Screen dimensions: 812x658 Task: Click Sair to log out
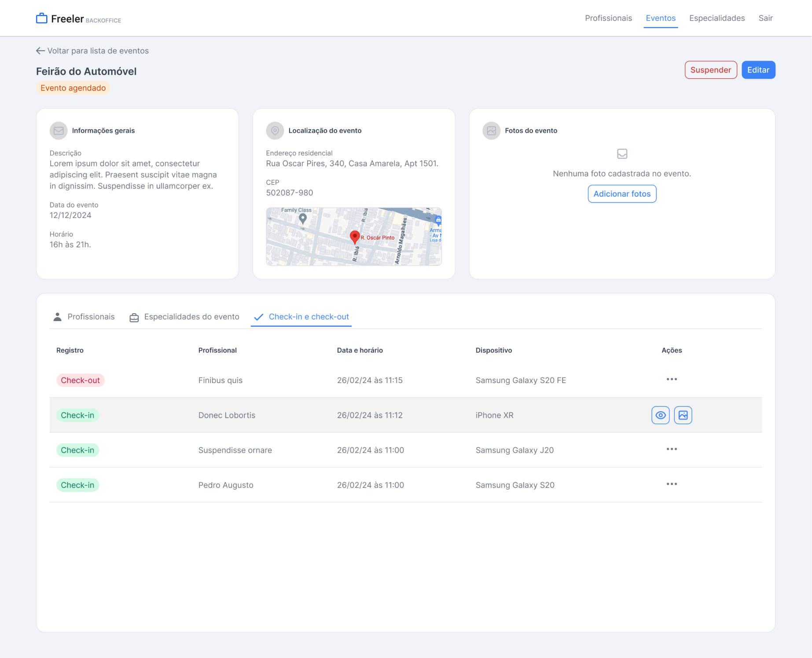(x=765, y=18)
